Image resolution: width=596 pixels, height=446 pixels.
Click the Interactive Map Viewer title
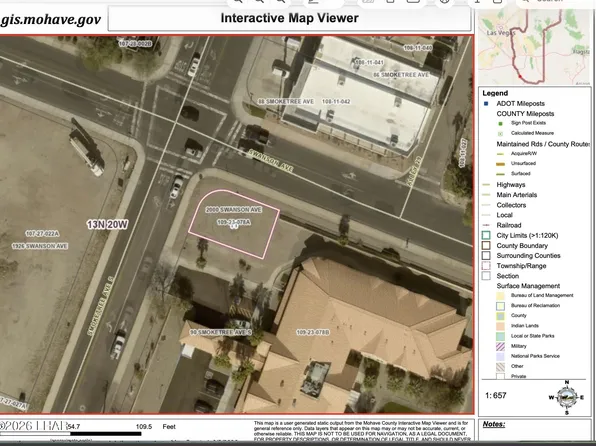290,18
